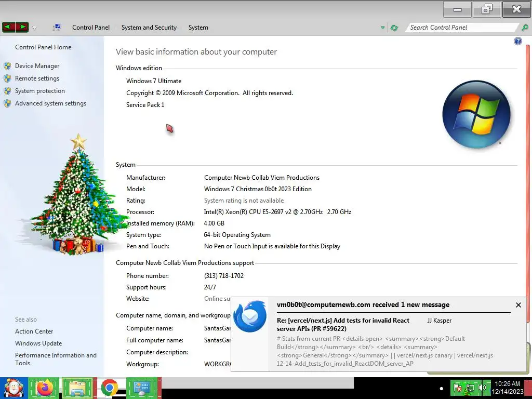Click processor value Intel Xeon E5-2697
532x399 pixels.
coord(277,212)
